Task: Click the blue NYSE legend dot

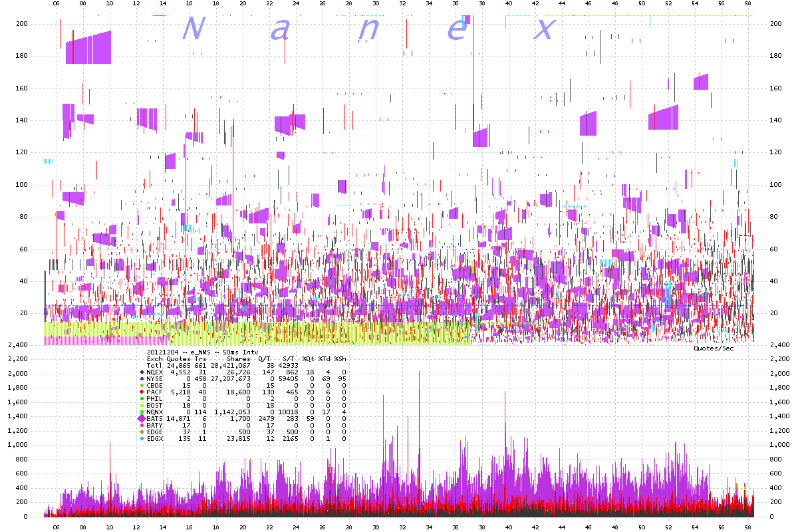Action: click(x=142, y=380)
